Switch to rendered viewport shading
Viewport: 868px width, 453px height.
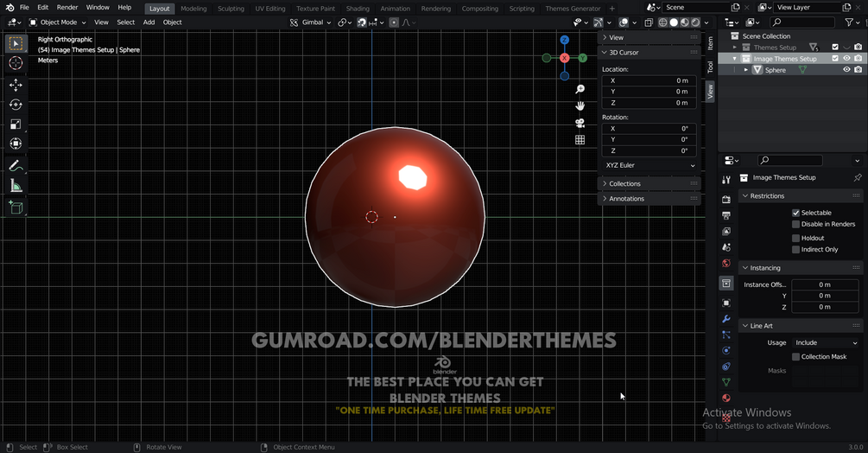(x=696, y=22)
